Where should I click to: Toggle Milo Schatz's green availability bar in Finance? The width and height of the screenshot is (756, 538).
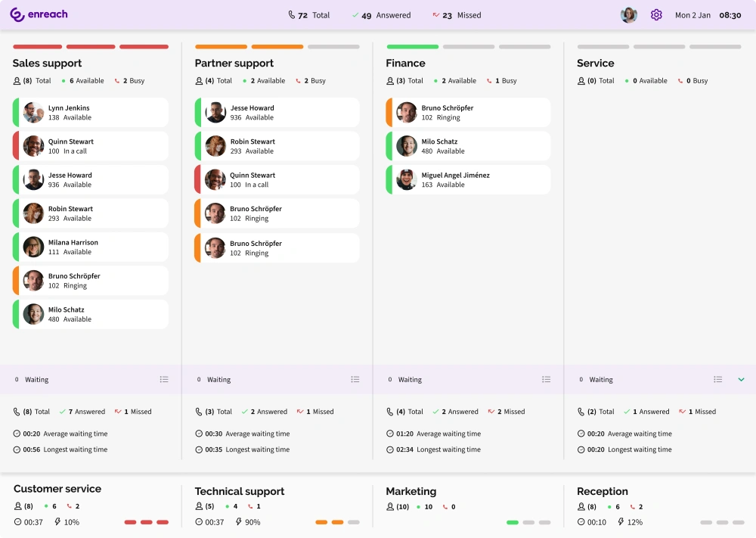tap(390, 145)
